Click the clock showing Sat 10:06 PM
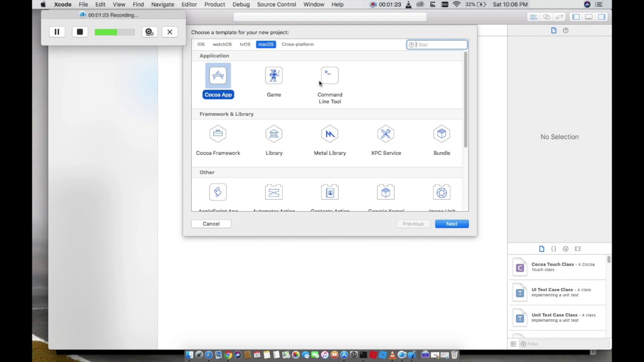Image resolution: width=644 pixels, height=362 pixels. click(510, 5)
